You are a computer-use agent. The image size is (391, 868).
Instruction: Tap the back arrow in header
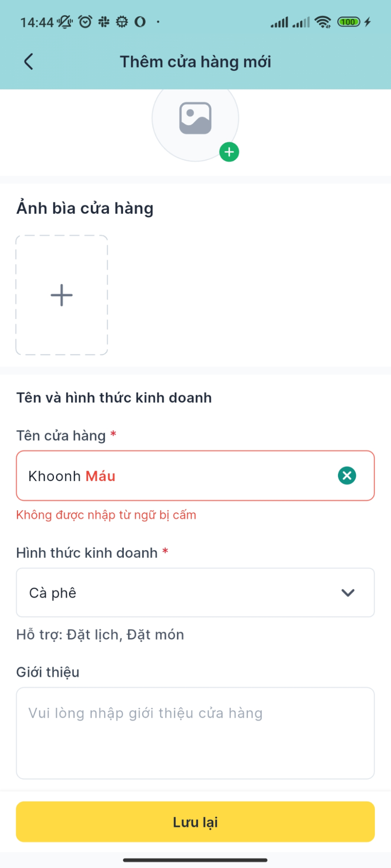[29, 62]
